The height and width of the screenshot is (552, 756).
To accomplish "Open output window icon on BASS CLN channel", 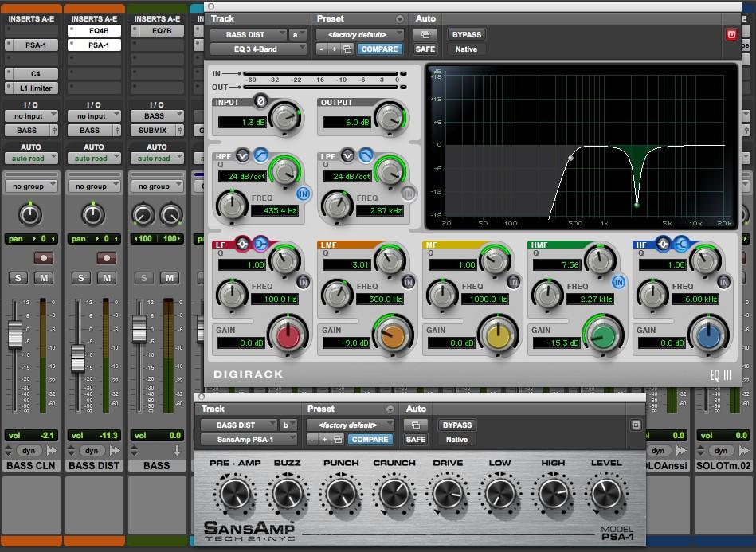I will tap(54, 130).
